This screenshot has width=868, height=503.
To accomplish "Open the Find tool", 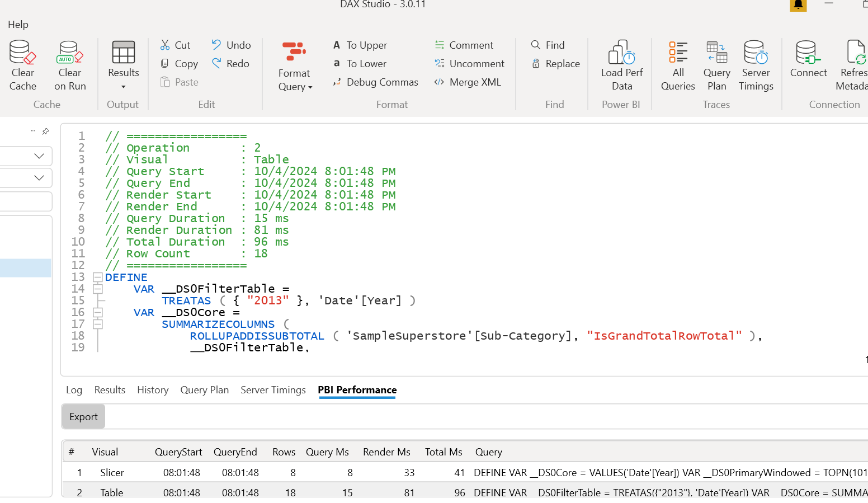I will [548, 45].
